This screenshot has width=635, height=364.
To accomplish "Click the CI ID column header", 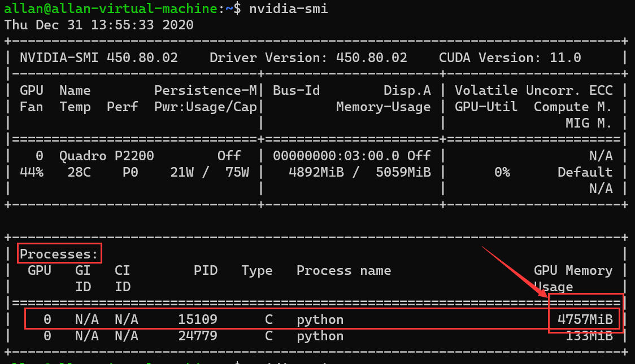I will [x=122, y=279].
